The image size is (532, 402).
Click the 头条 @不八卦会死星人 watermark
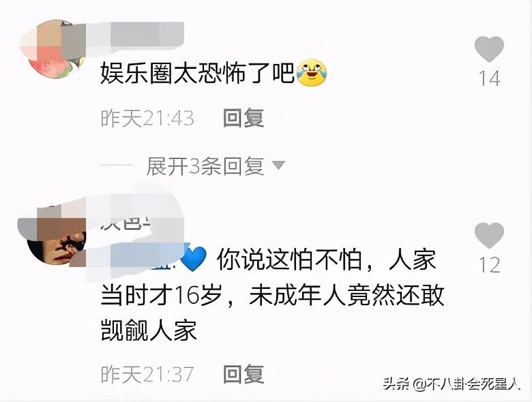452,384
